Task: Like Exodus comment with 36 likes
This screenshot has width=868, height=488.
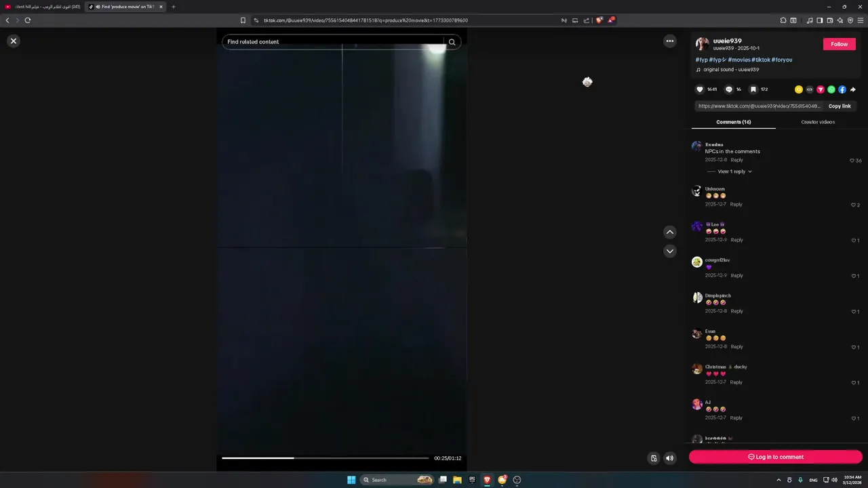Action: click(852, 161)
